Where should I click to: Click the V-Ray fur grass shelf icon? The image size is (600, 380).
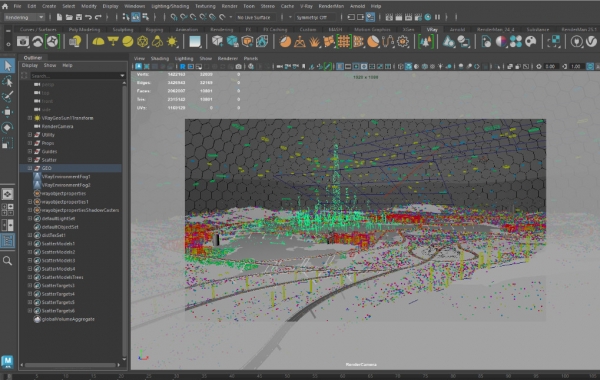point(314,42)
